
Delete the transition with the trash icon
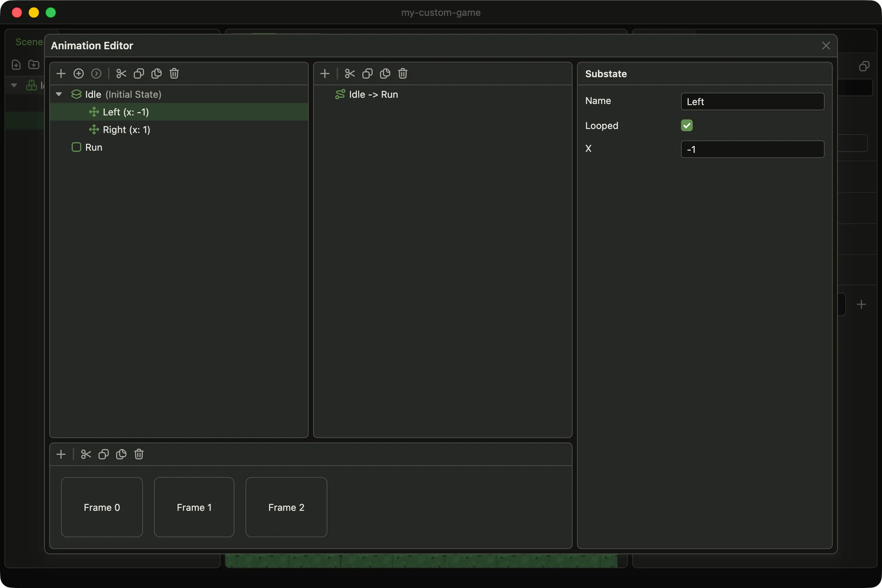(402, 73)
